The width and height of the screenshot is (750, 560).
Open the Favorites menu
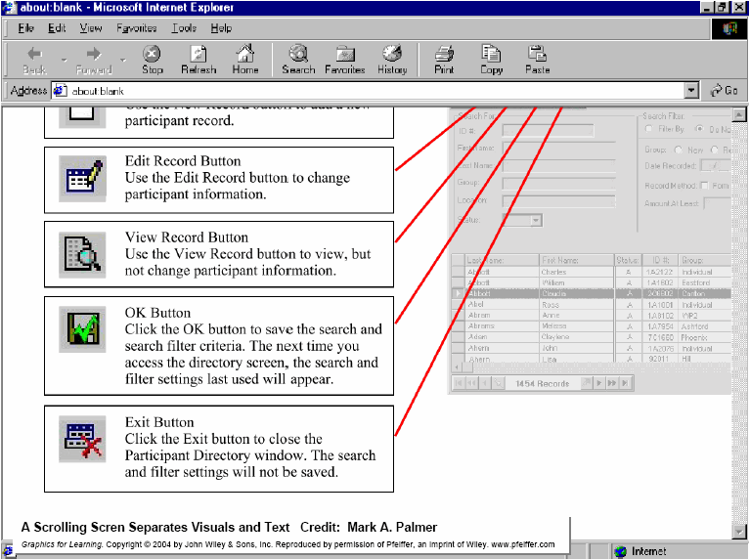click(x=137, y=28)
